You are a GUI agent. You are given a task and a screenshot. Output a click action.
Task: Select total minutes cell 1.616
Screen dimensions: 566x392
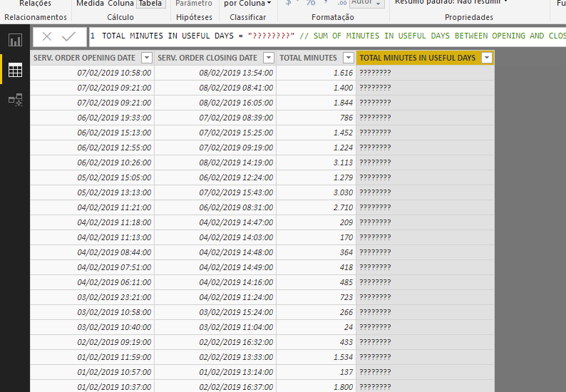pyautogui.click(x=317, y=73)
